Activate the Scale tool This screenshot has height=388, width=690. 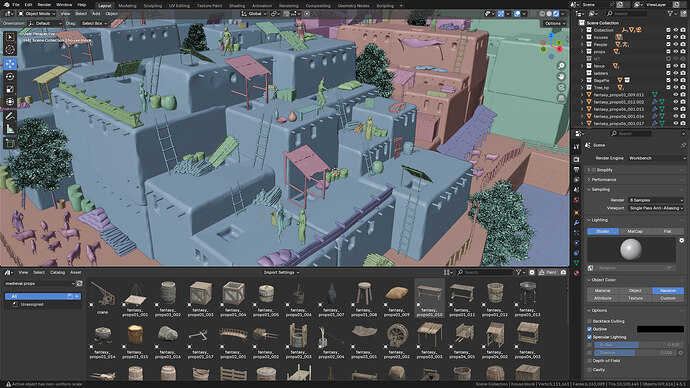tap(10, 89)
